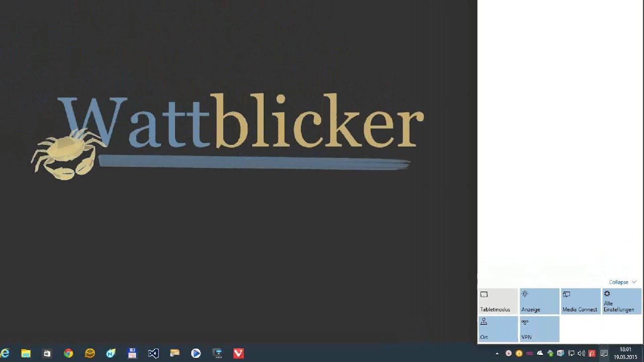
Task: Launch Vivaldi browser from taskbar
Action: (238, 353)
